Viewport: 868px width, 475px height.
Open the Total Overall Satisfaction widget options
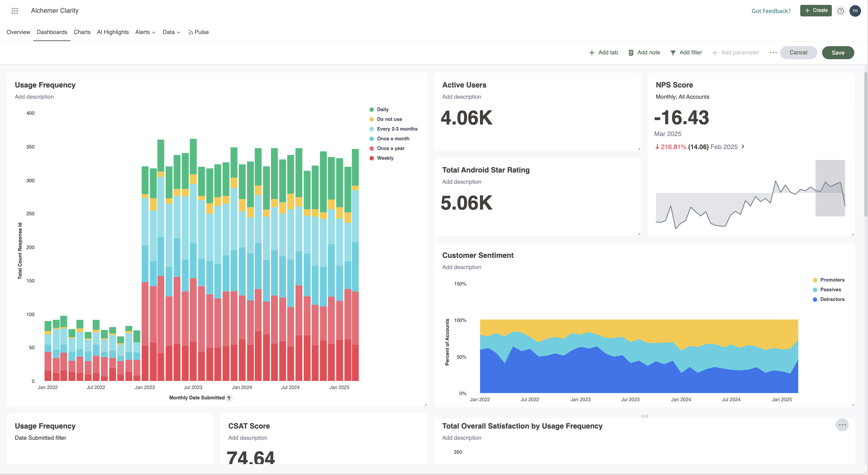[x=842, y=425]
